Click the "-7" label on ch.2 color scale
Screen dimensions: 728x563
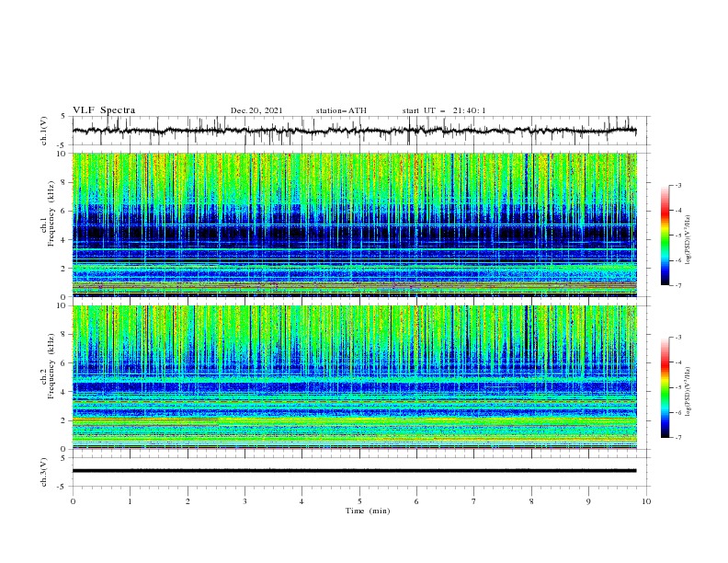point(678,438)
